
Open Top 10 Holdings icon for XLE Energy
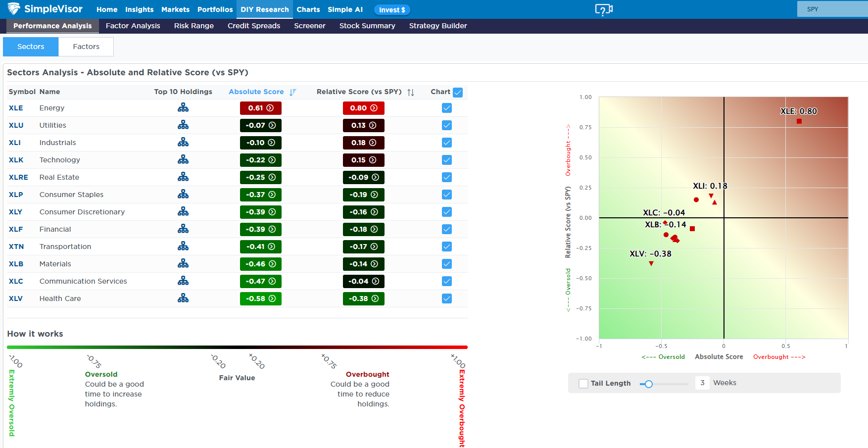coord(183,108)
